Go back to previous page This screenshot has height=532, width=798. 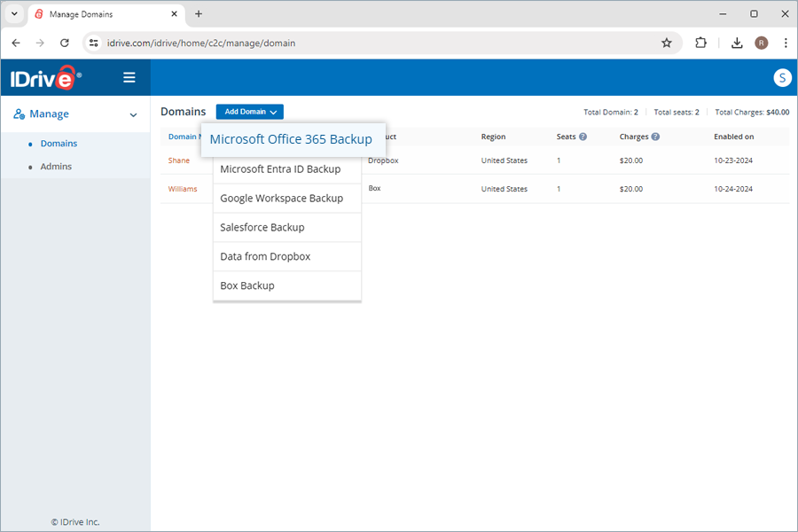[x=16, y=43]
